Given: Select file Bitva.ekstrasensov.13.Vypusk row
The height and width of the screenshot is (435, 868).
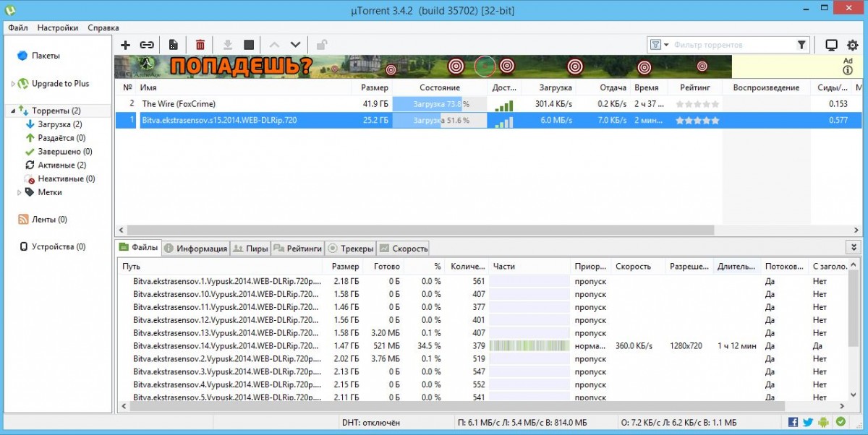Looking at the screenshot, I should coord(483,333).
